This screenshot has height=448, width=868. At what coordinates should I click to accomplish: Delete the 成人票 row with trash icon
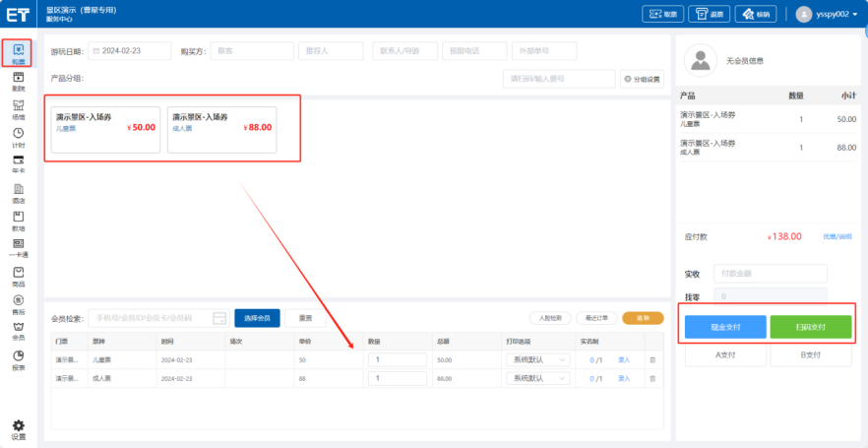651,378
